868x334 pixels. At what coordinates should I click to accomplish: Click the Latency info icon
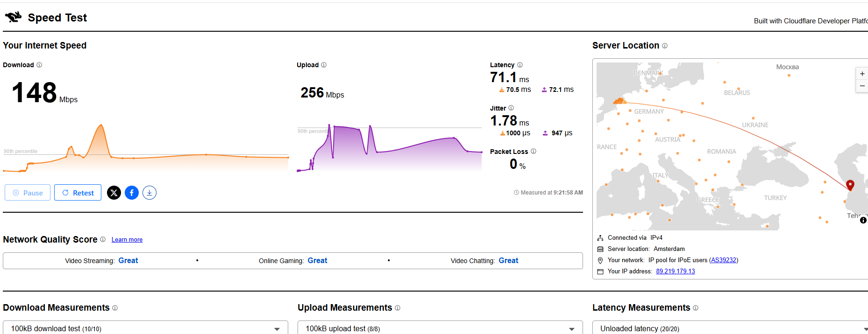point(520,65)
